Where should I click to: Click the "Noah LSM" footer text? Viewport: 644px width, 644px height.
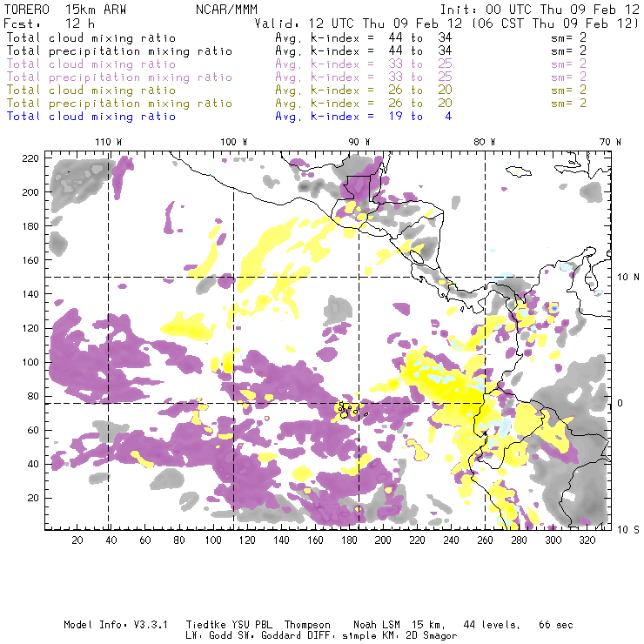377,625
